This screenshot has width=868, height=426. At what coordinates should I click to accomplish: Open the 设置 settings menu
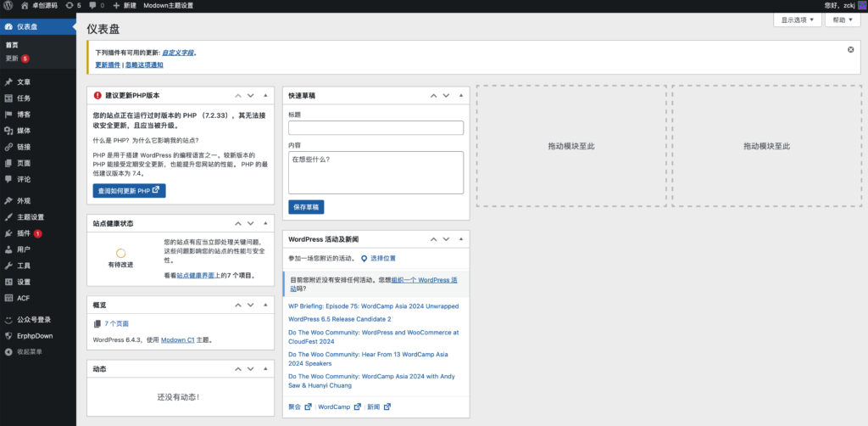coord(24,282)
